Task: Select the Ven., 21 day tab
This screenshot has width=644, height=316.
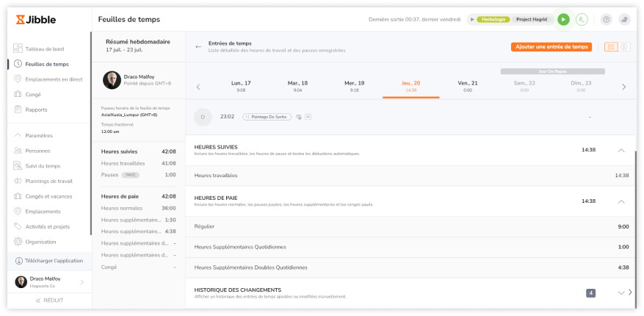Action: [x=468, y=86]
